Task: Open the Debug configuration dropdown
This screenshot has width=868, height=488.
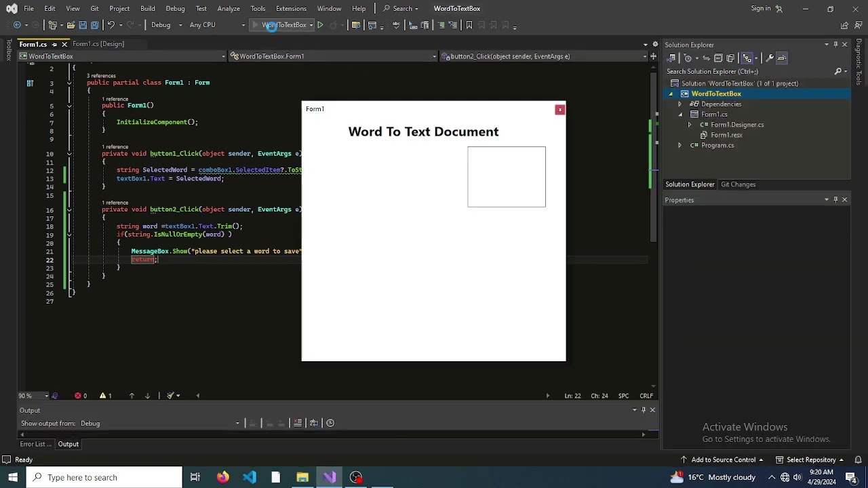Action: click(x=166, y=25)
